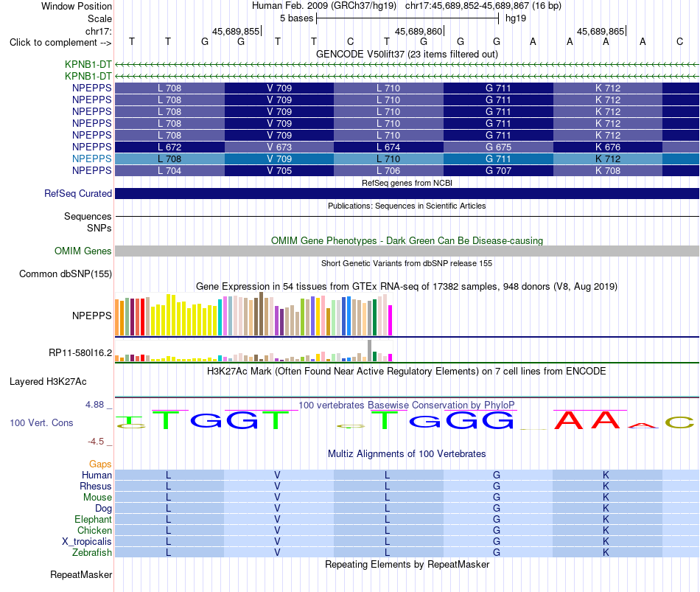Click the Gaps label in Multiz track

(100, 464)
